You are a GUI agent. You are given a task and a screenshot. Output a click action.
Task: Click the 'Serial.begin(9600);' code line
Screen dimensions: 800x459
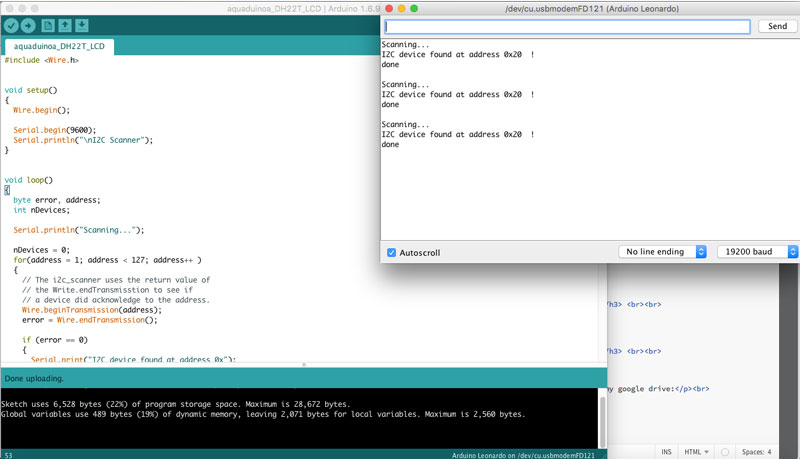tap(55, 130)
